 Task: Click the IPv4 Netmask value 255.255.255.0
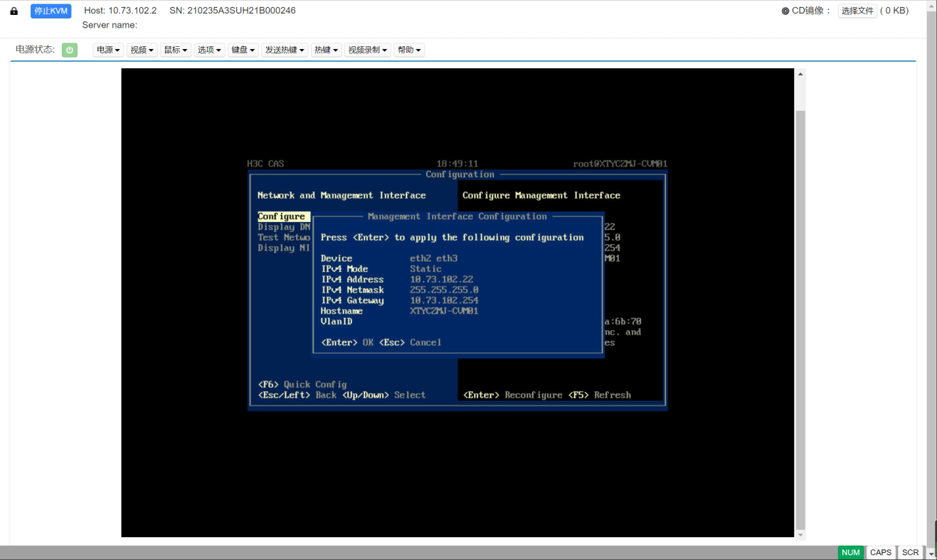[x=445, y=290]
